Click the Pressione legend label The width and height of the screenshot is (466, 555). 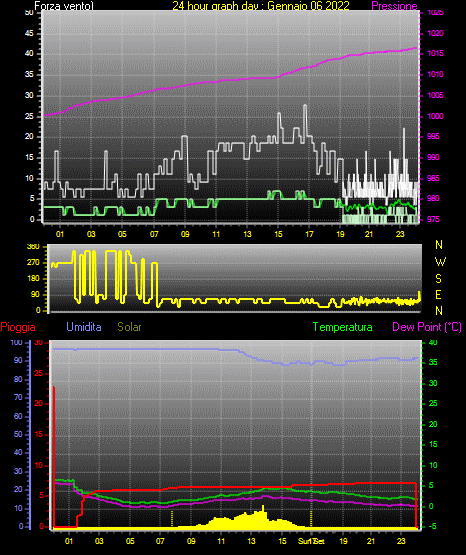click(x=394, y=6)
